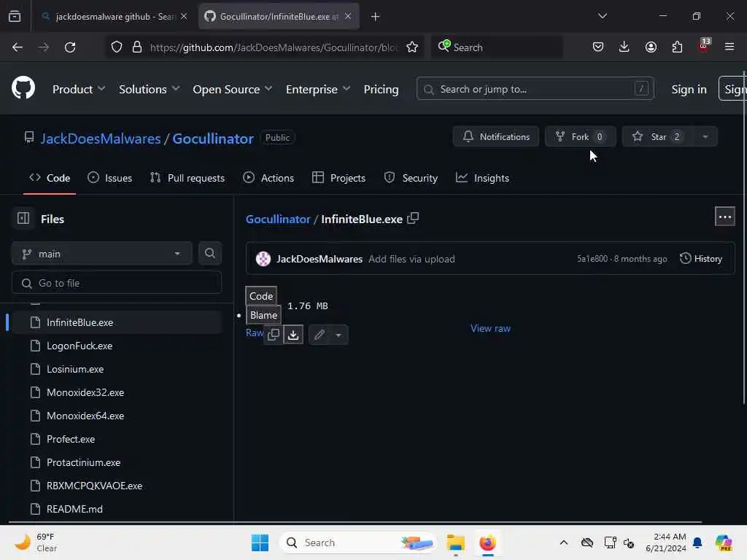Open the extension icon with 13 badge
This screenshot has width=747, height=560.
pos(704,45)
